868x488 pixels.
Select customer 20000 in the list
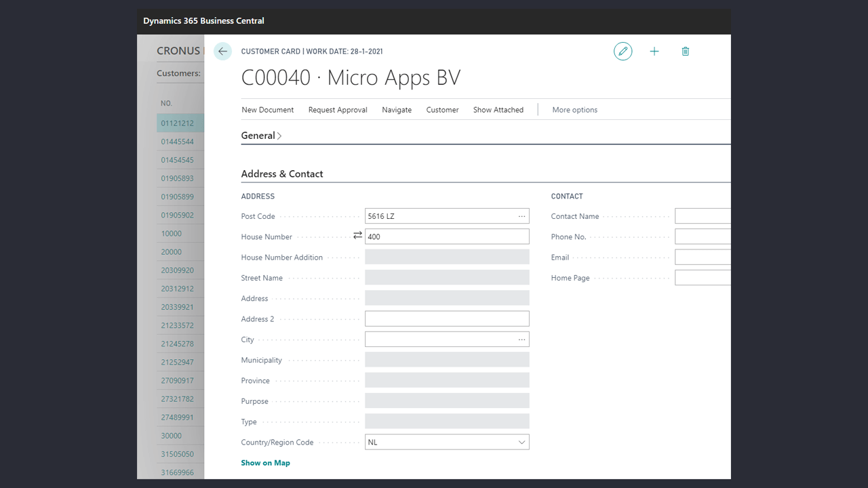click(172, 251)
